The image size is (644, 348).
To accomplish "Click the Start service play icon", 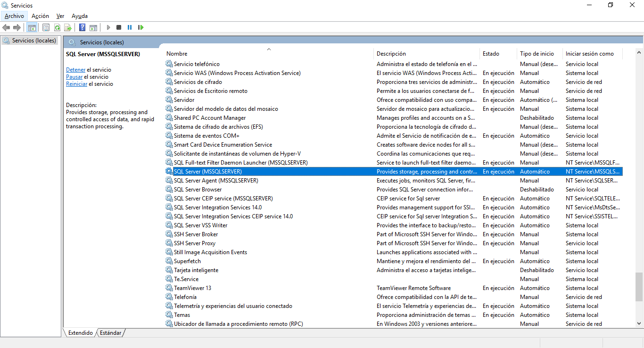I will [108, 27].
